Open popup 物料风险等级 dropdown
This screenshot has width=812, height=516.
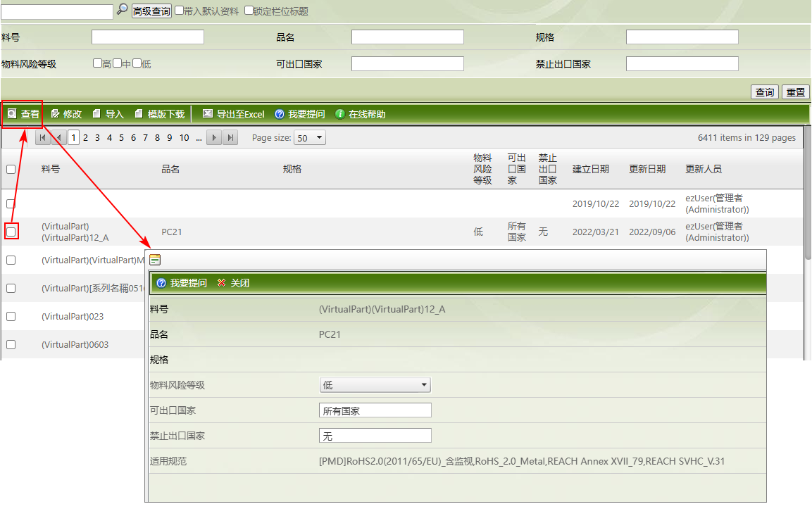(375, 384)
